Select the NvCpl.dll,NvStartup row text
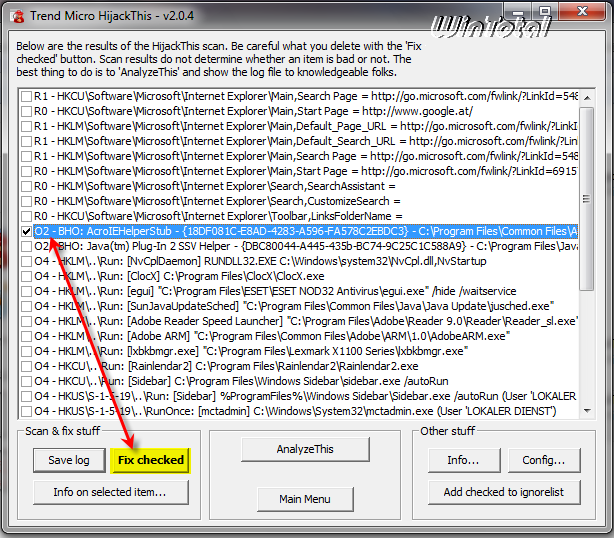 (x=260, y=261)
